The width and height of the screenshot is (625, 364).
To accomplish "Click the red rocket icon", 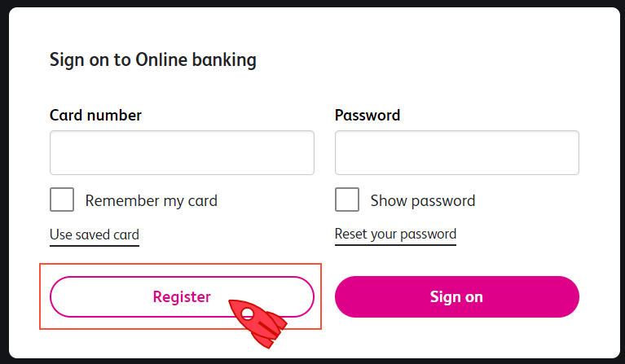I will (x=257, y=322).
